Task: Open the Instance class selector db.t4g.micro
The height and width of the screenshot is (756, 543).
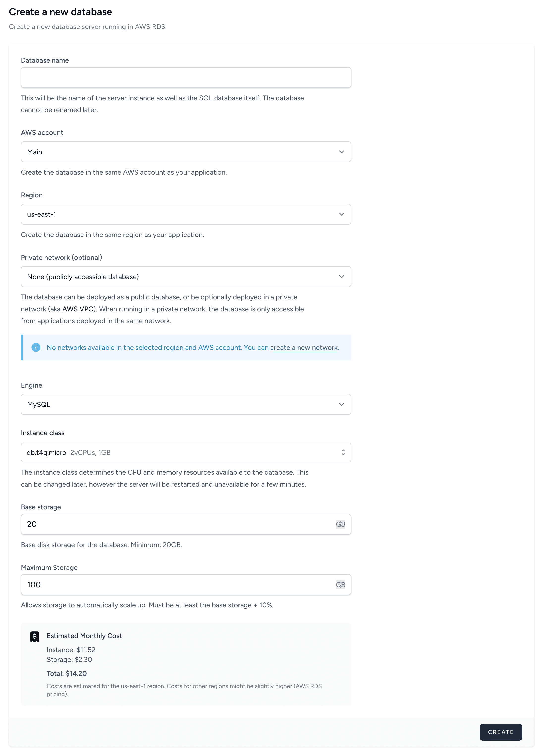Action: tap(186, 452)
